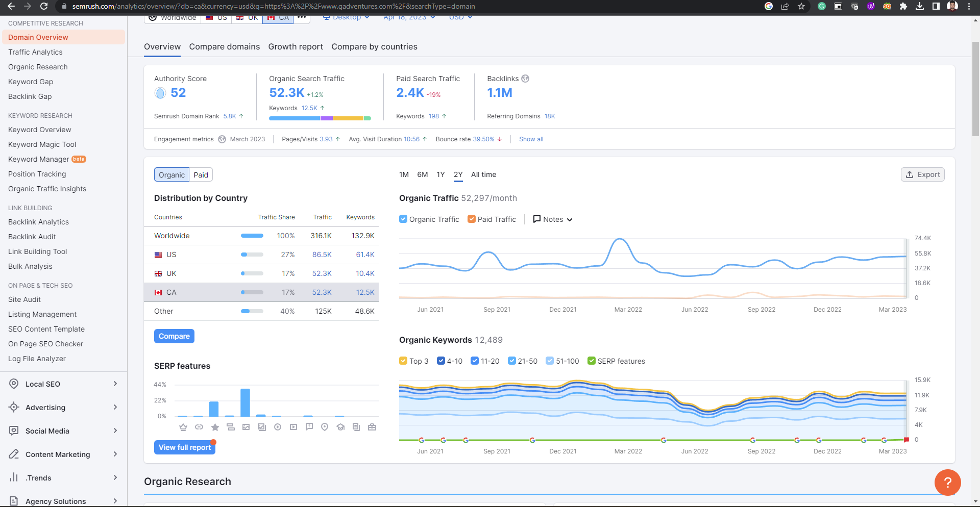
Task: Toggle the Paid Traffic checkbox
Action: pos(472,219)
